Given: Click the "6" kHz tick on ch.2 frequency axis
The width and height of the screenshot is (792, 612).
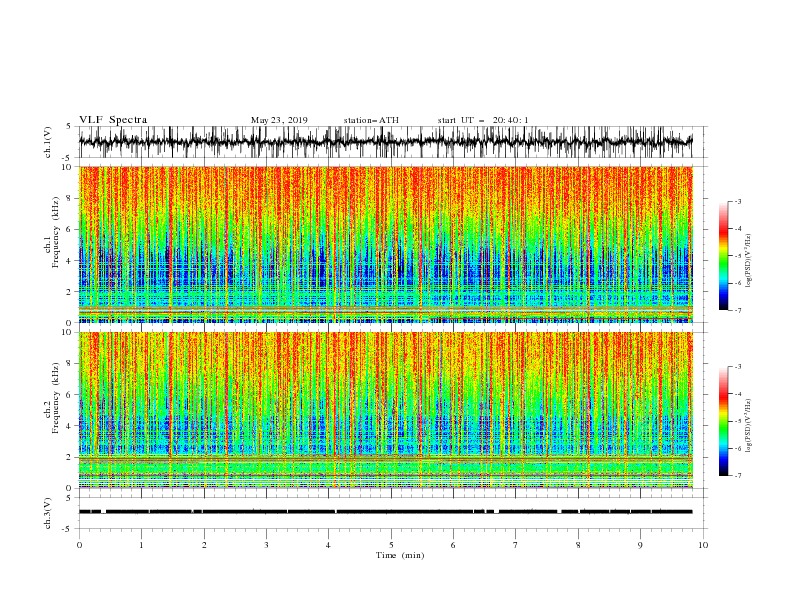Looking at the screenshot, I should pyautogui.click(x=70, y=395).
